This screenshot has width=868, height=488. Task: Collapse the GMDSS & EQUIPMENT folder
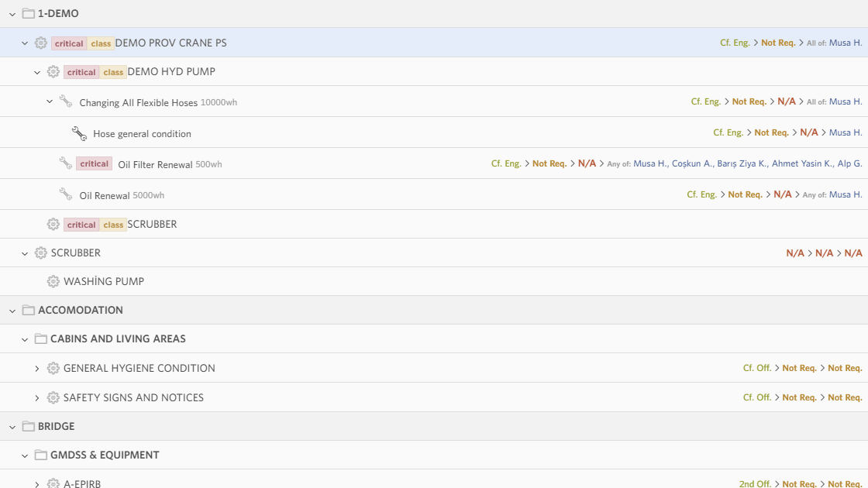click(x=25, y=455)
